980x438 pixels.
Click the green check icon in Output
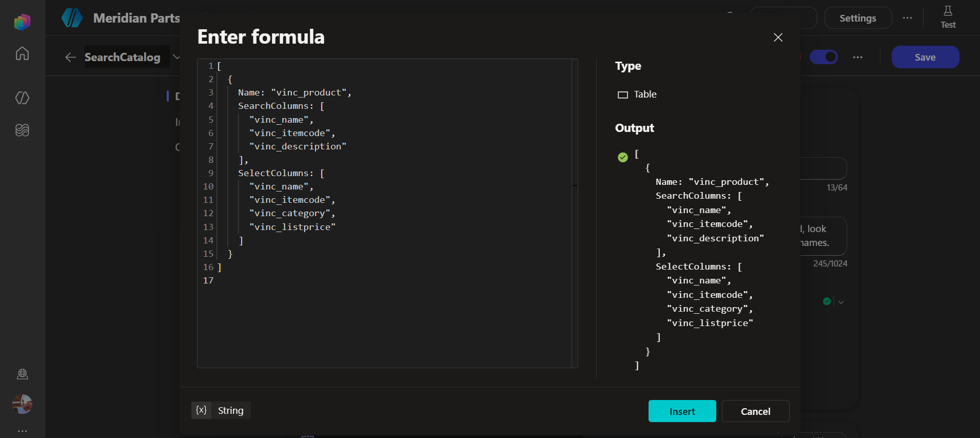(x=623, y=157)
